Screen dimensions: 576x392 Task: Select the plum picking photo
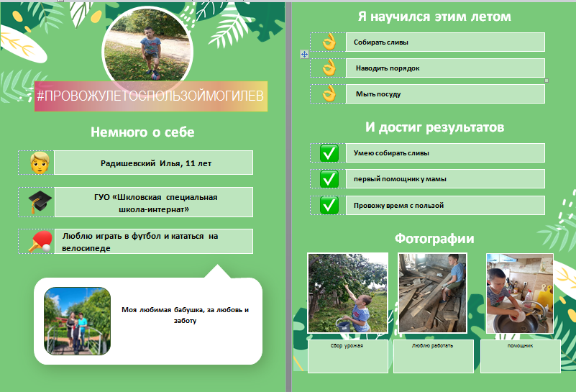[x=348, y=293]
